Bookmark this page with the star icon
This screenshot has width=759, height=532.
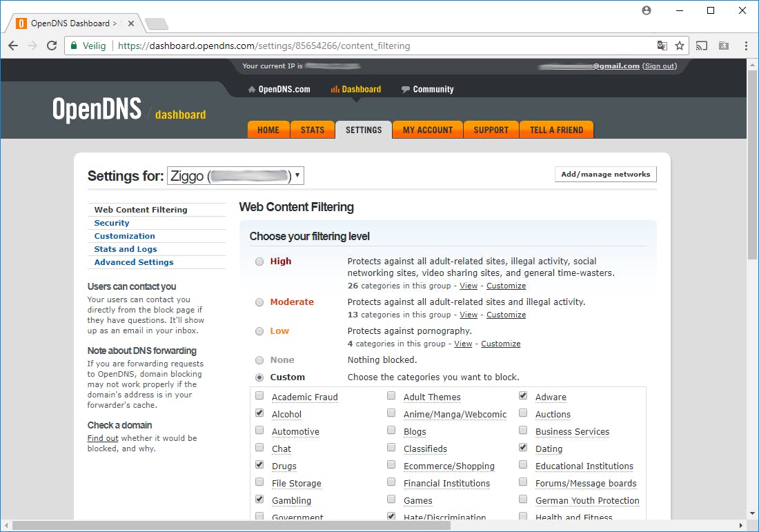pyautogui.click(x=680, y=46)
